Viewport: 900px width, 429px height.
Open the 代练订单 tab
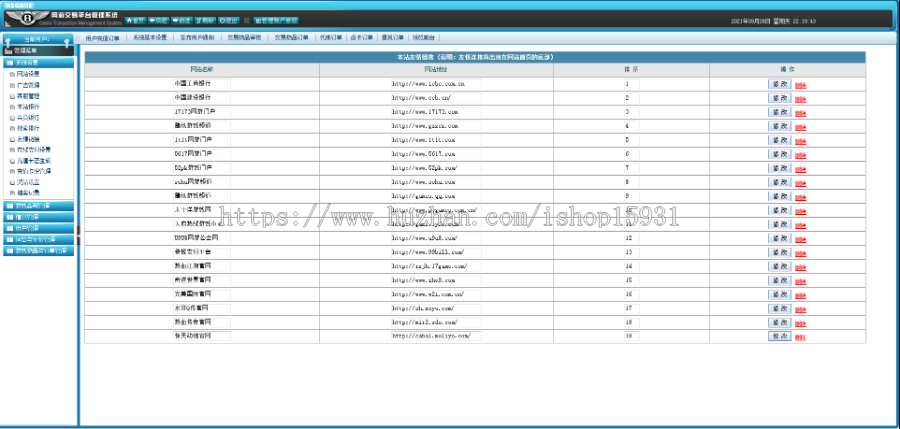[x=331, y=38]
